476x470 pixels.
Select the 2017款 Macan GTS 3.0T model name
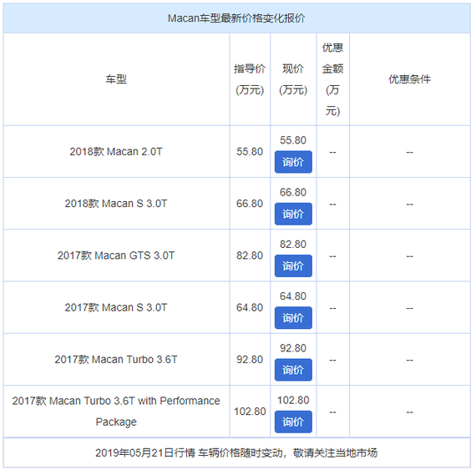click(116, 255)
